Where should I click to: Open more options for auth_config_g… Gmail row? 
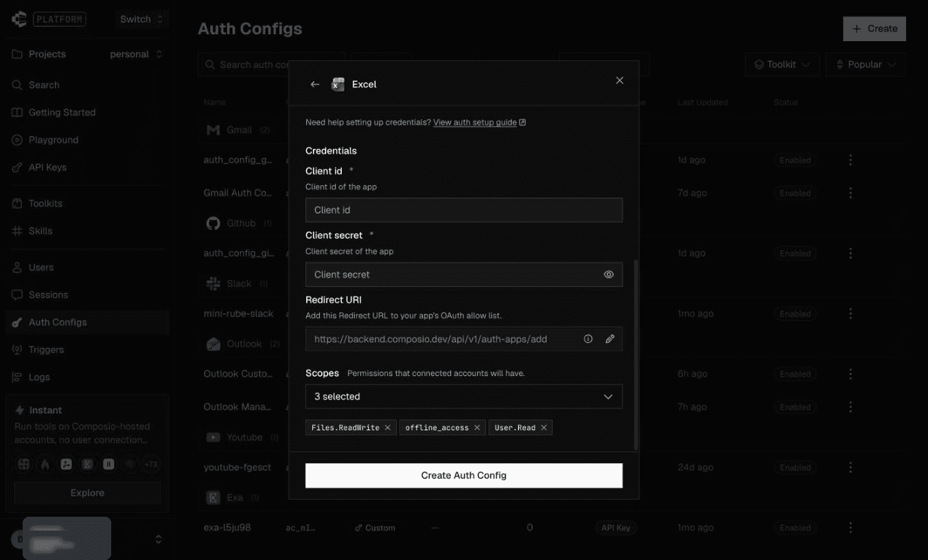(850, 160)
